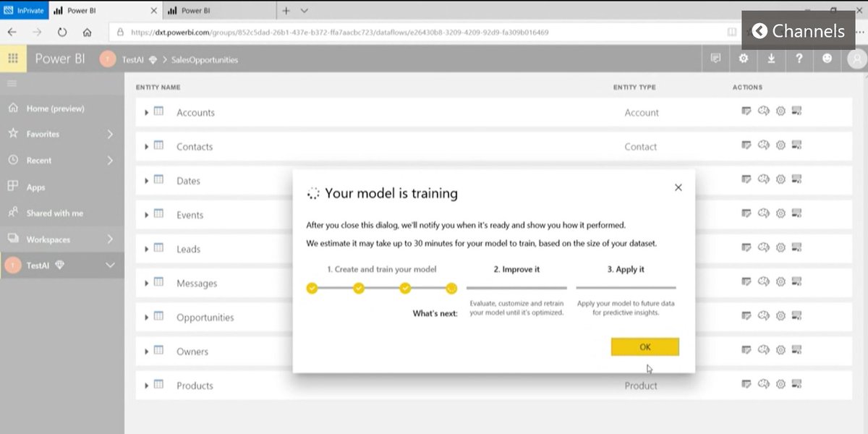Viewport: 868px width, 434px height.
Task: Open the Settings gear in Power BI header
Action: click(x=744, y=59)
